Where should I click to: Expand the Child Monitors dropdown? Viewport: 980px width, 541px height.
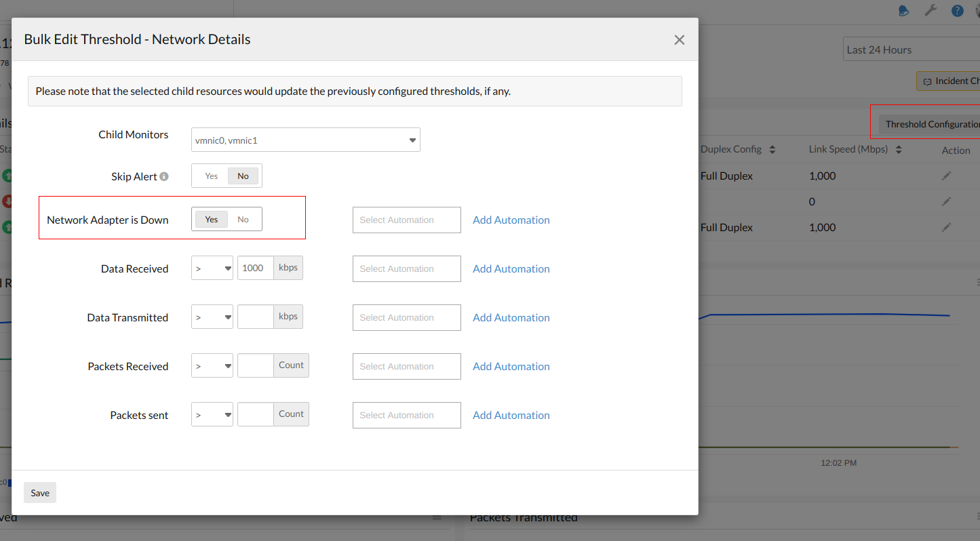coord(306,140)
